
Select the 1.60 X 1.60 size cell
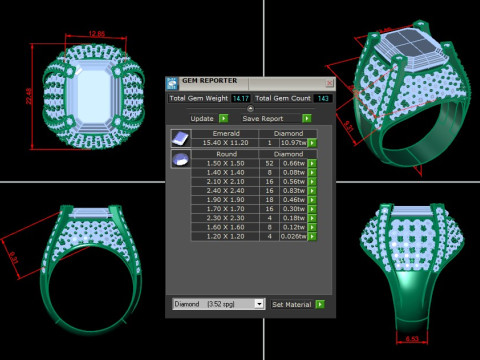[225, 227]
